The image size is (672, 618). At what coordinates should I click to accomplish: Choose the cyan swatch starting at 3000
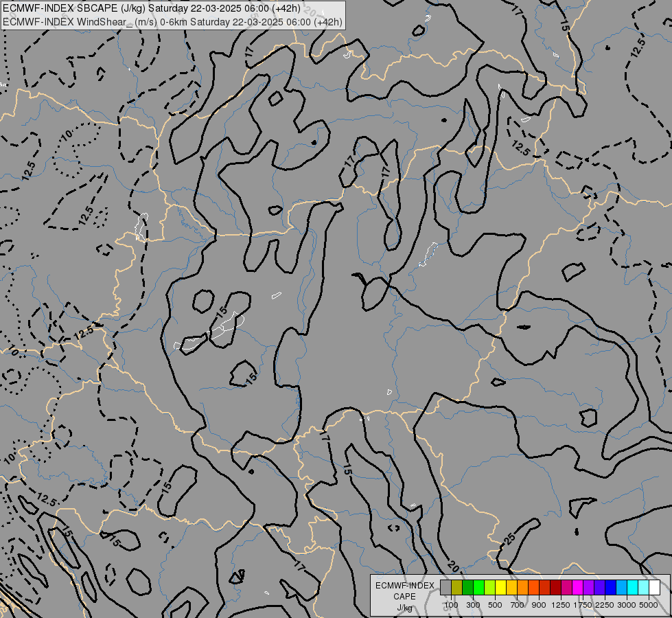click(633, 587)
